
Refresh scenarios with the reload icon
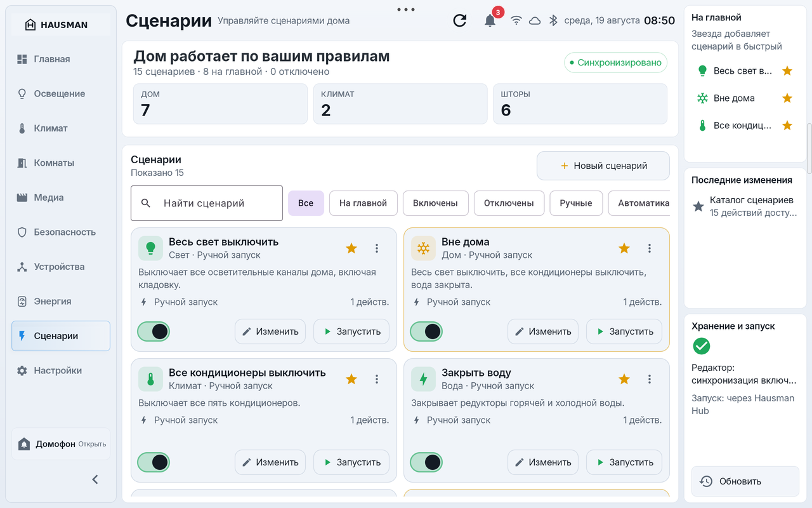460,20
